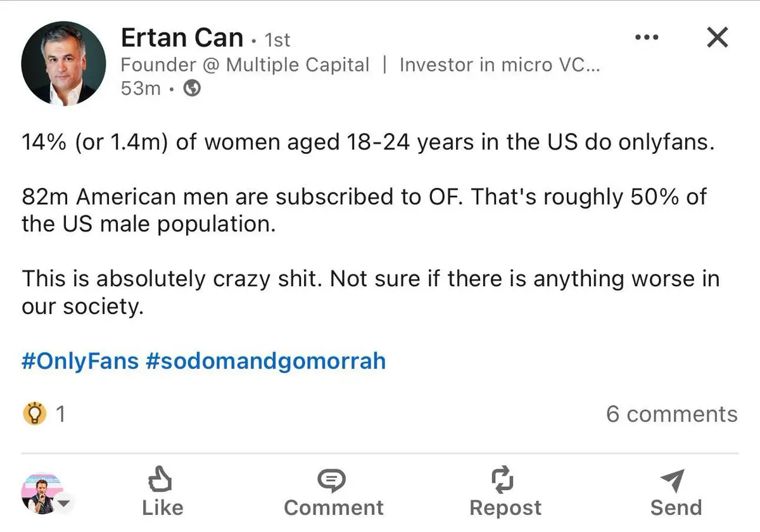The height and width of the screenshot is (532, 760).
Task: Tap the Repost label
Action: click(x=505, y=508)
